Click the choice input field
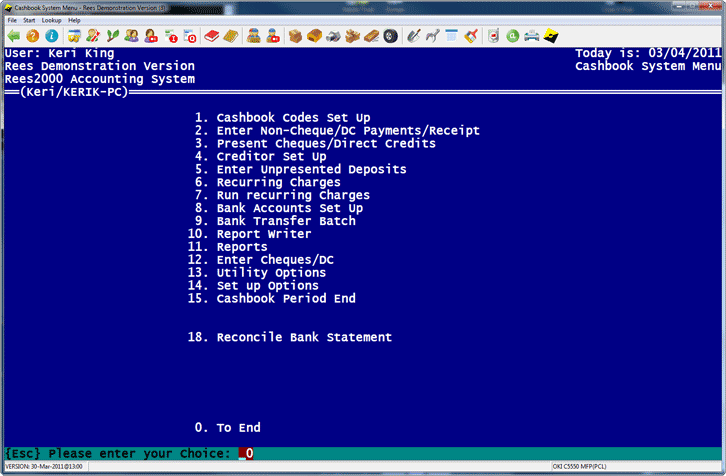The image size is (726, 476). pos(246,454)
